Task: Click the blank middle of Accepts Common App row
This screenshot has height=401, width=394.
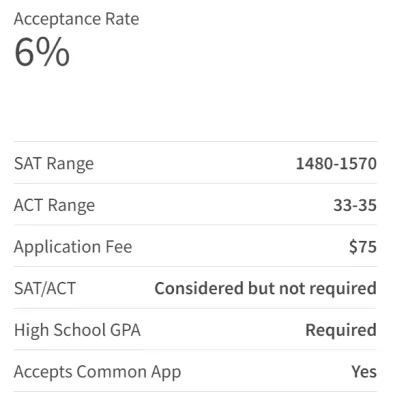Action: pos(266,372)
